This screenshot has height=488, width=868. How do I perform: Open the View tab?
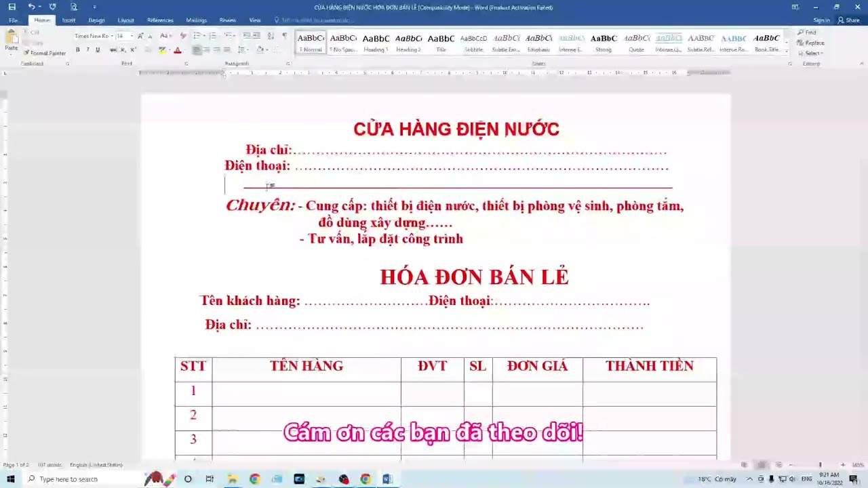pos(254,20)
